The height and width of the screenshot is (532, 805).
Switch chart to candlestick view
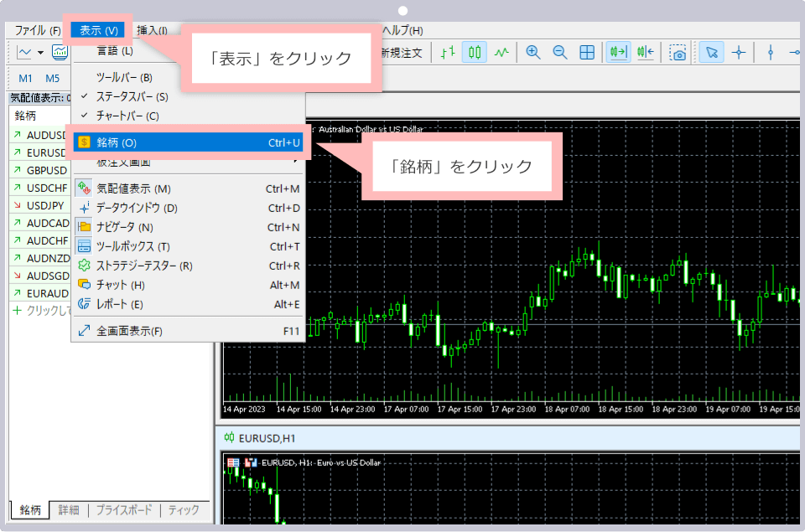pos(475,52)
